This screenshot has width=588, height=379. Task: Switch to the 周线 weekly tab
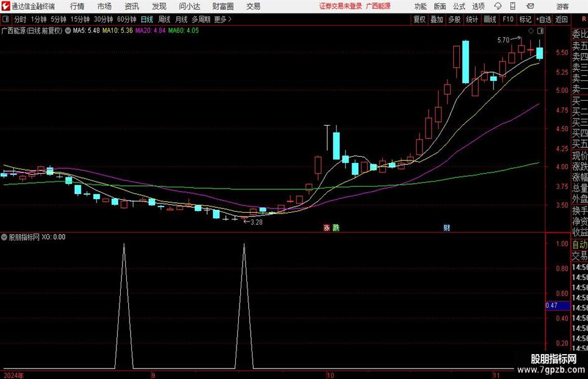164,19
